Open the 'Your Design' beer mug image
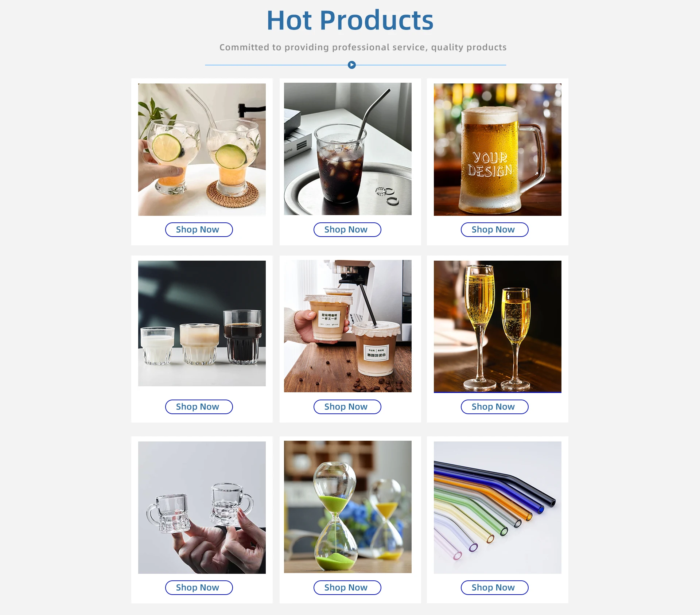The image size is (700, 615). pyautogui.click(x=498, y=149)
